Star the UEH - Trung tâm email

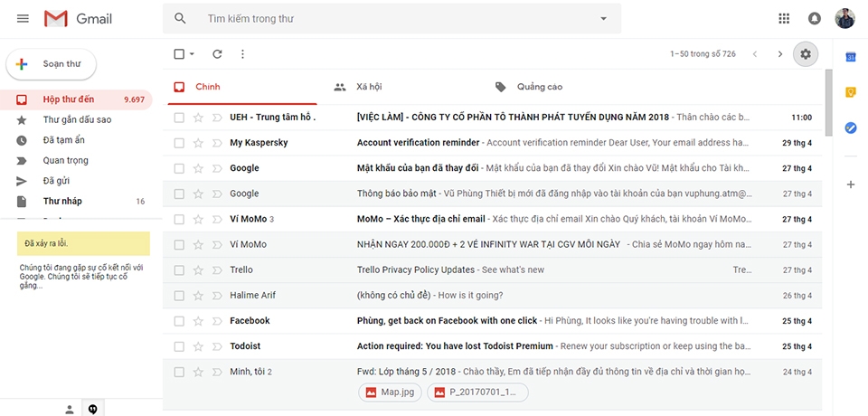pyautogui.click(x=198, y=118)
